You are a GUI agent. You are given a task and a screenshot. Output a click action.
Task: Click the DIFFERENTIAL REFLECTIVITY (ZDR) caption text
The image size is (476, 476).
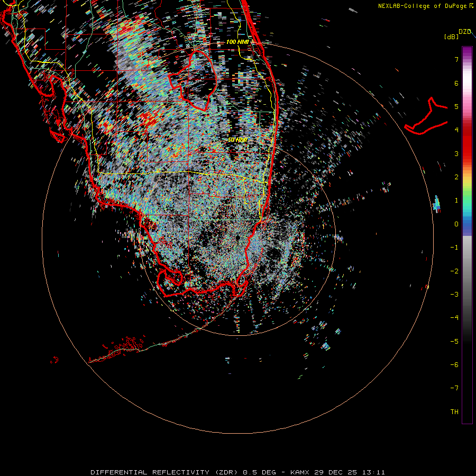tap(165, 472)
